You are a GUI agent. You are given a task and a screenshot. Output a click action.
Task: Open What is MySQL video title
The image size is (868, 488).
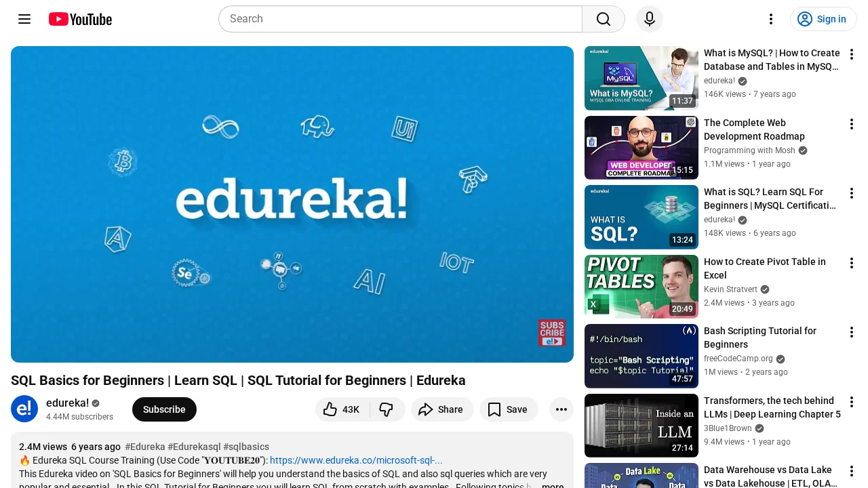pos(772,60)
